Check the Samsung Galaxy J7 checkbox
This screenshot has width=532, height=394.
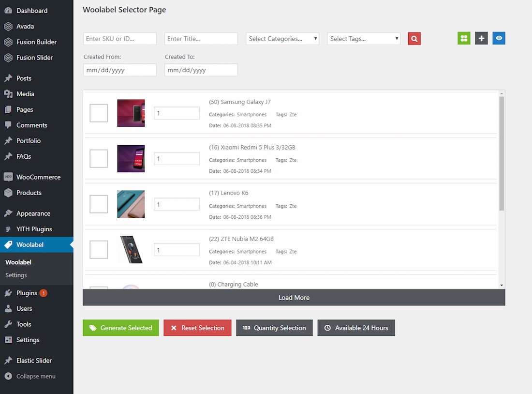(x=99, y=113)
